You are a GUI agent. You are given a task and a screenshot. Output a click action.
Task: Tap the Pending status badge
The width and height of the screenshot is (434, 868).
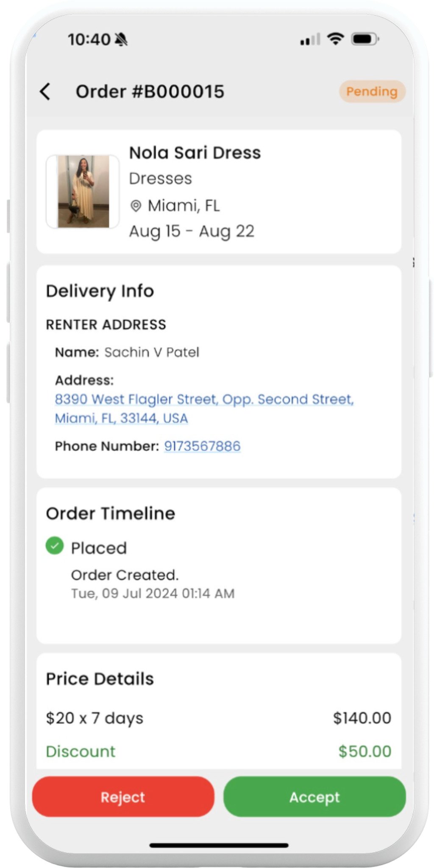[372, 92]
